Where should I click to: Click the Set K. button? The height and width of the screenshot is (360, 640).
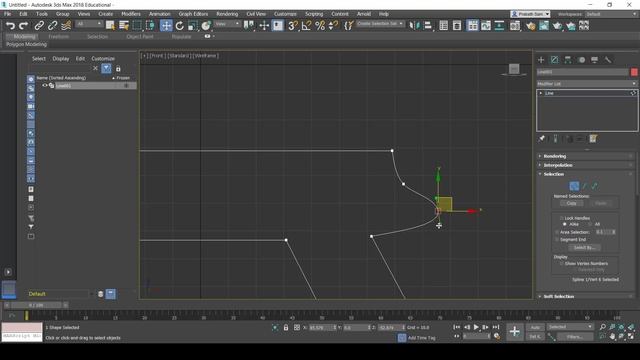point(535,337)
